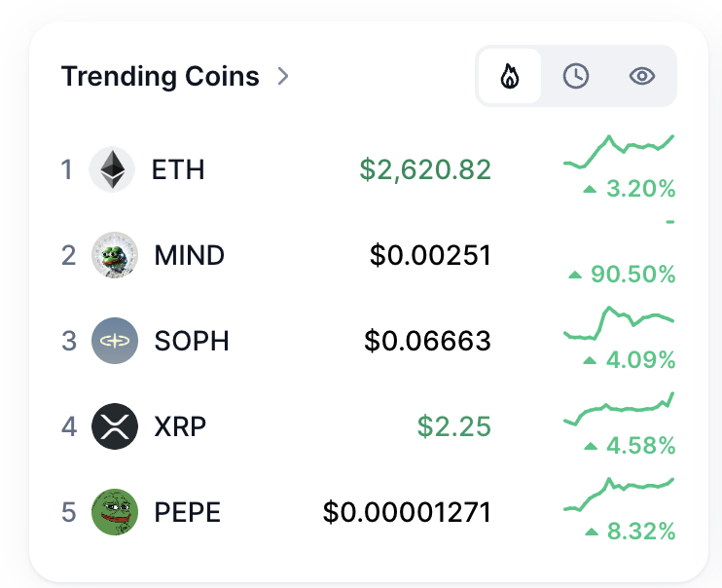The height and width of the screenshot is (588, 722).
Task: Click the XRP price $2.25
Action: tap(453, 426)
